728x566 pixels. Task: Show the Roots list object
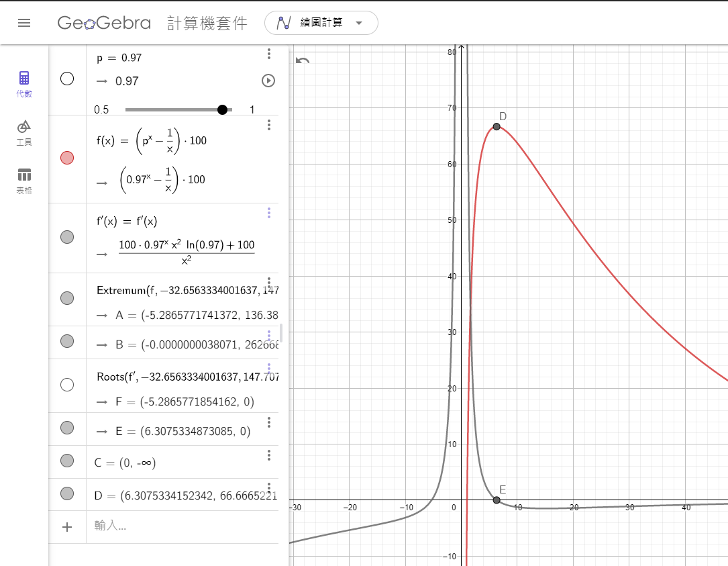[x=67, y=385]
